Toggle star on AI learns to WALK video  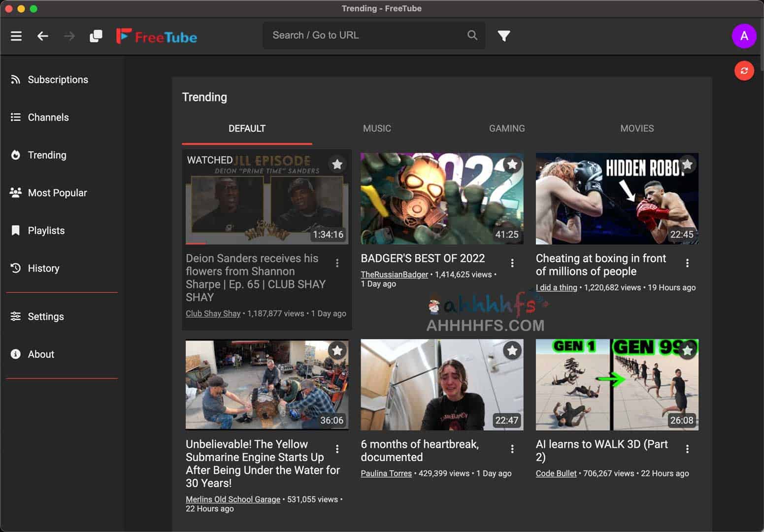[687, 350]
